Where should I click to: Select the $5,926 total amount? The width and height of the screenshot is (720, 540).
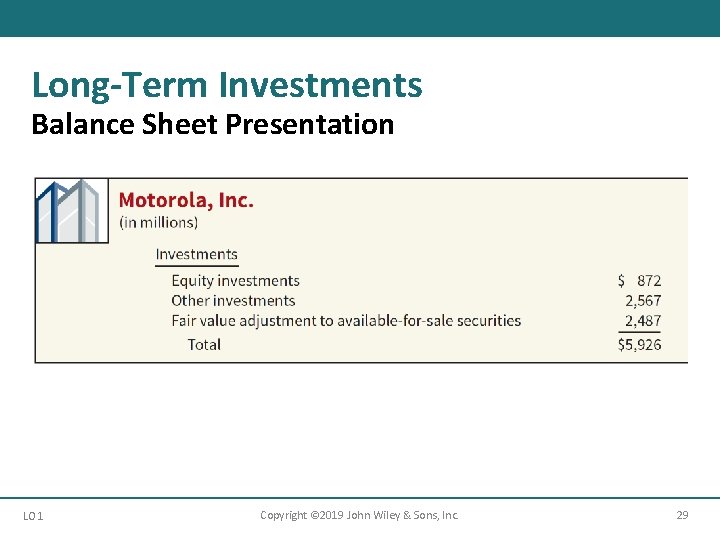(x=640, y=345)
